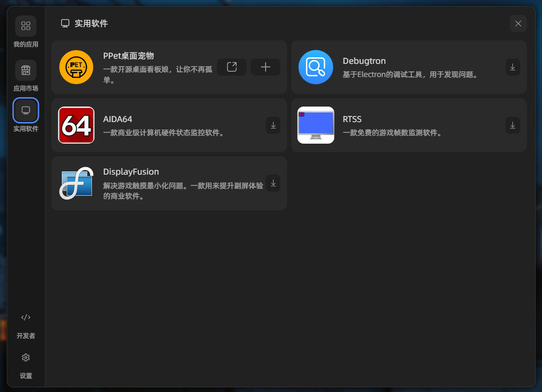This screenshot has width=542, height=392.
Task: Open the DisplayFusion app icon
Action: (76, 184)
